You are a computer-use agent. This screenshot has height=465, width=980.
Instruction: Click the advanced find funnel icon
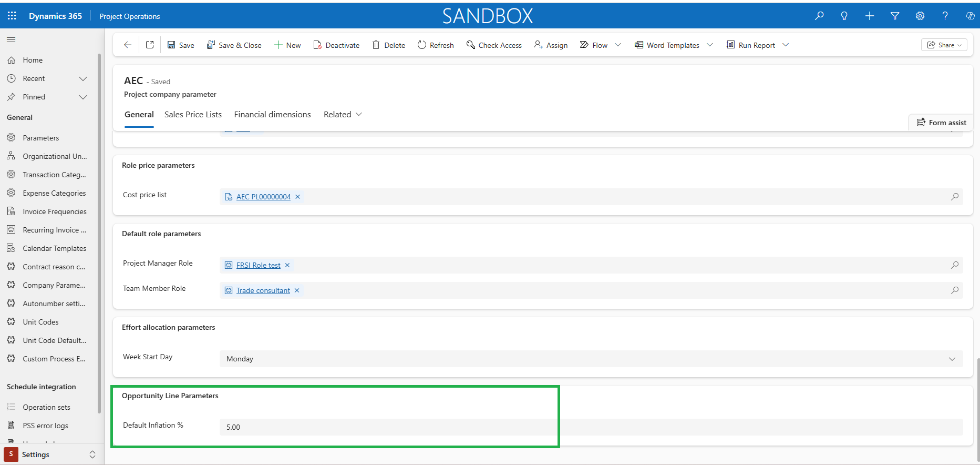895,16
